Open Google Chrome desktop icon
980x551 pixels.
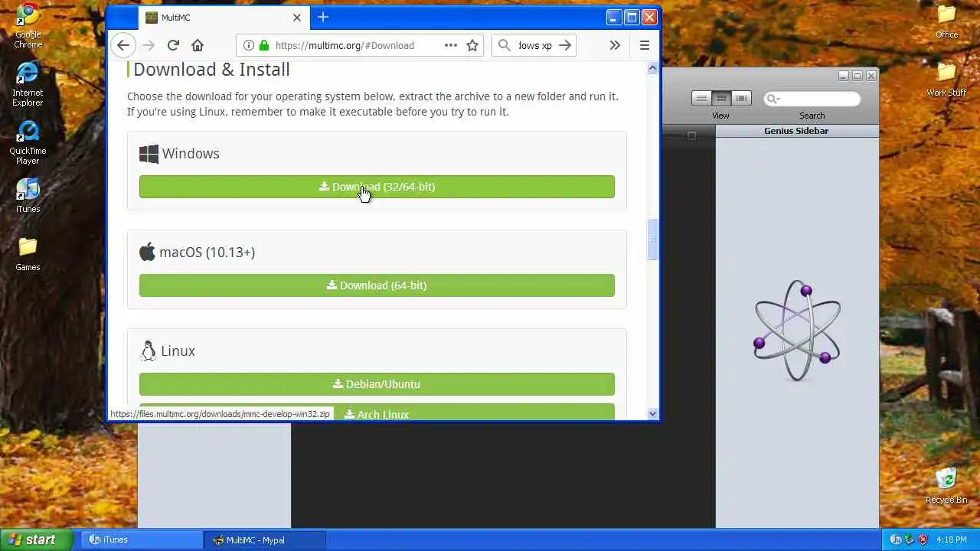[28, 25]
